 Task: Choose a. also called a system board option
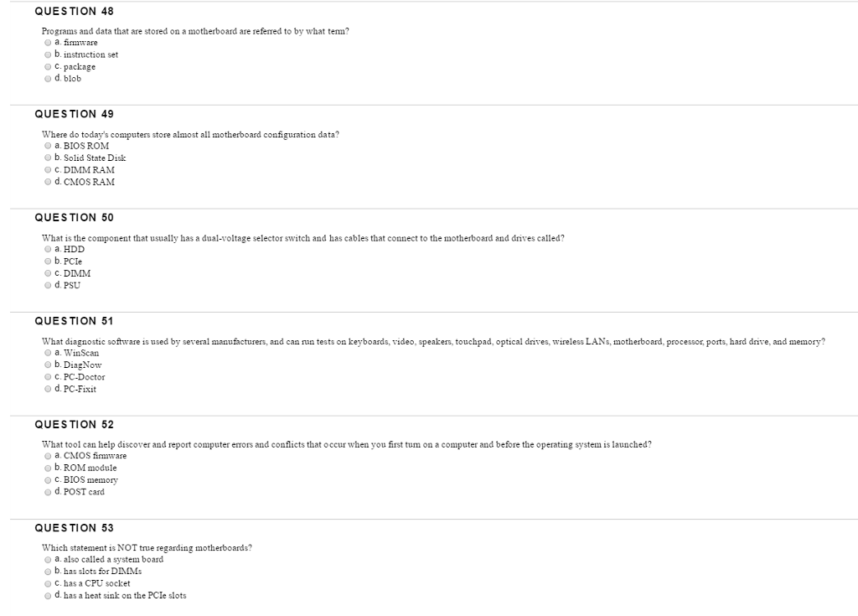tap(49, 560)
